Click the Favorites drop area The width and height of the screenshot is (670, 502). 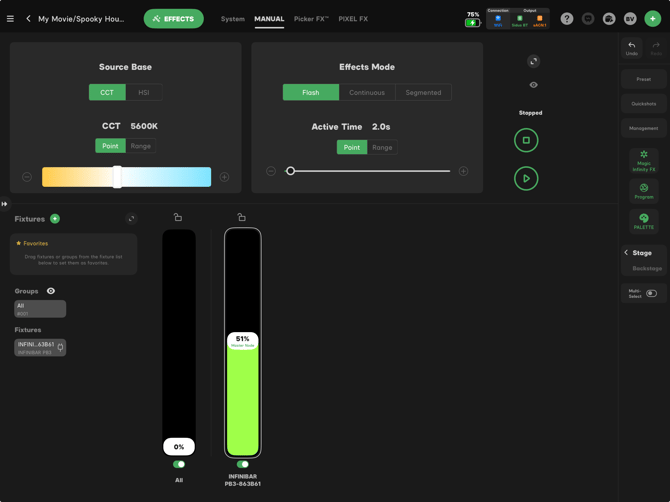click(73, 254)
